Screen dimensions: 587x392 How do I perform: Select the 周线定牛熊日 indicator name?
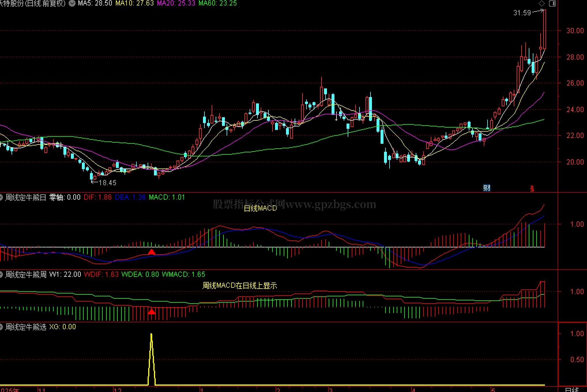pyautogui.click(x=26, y=197)
